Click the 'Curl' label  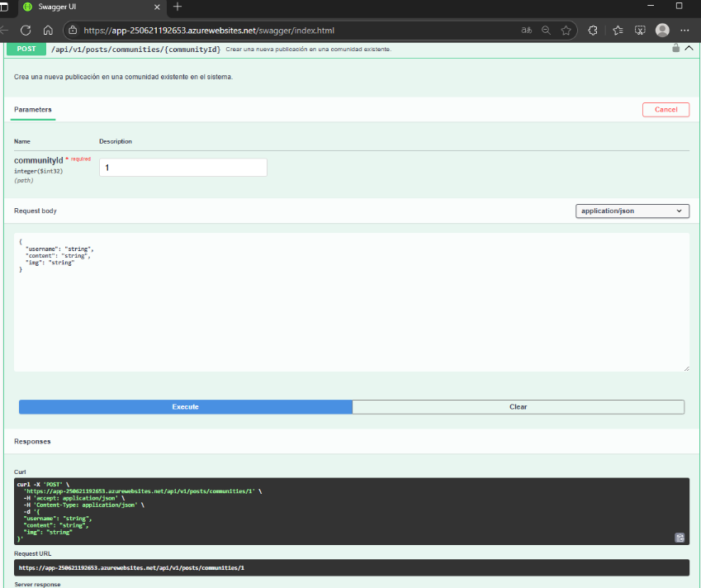20,472
